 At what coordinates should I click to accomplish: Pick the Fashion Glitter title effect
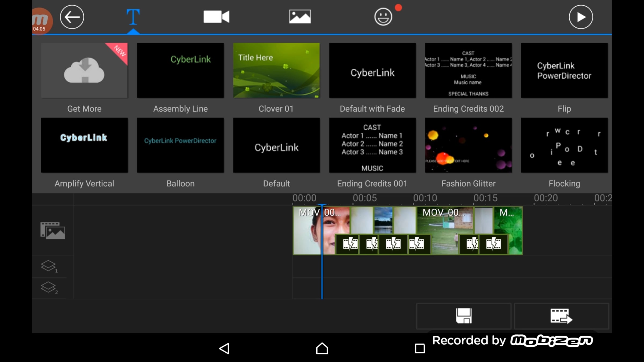pos(468,145)
